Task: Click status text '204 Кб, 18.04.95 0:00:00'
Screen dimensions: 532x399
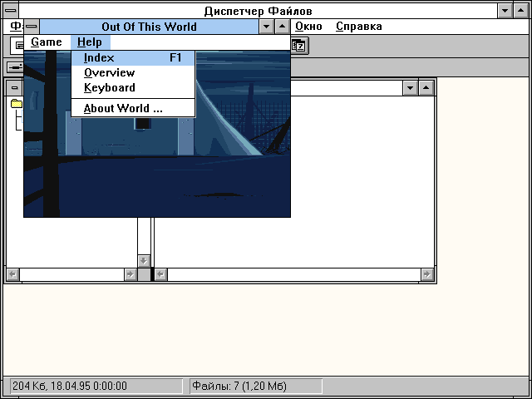Action: pos(70,386)
